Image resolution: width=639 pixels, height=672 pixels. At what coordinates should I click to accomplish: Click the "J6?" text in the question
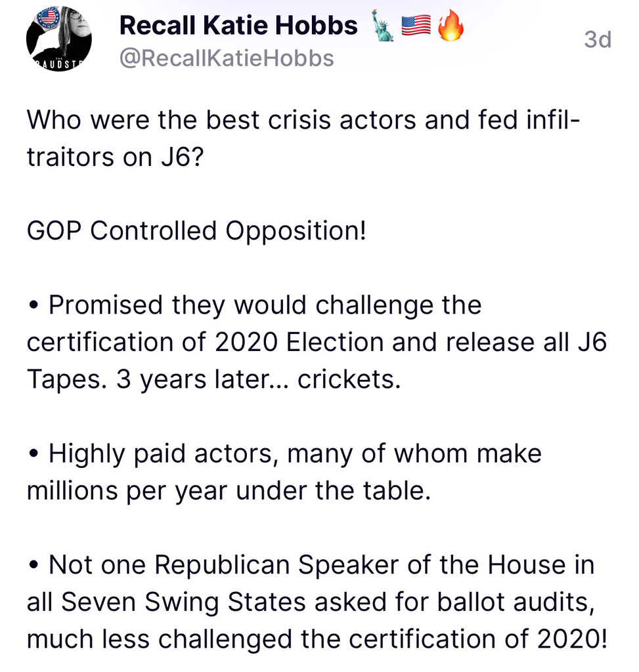[x=176, y=157]
